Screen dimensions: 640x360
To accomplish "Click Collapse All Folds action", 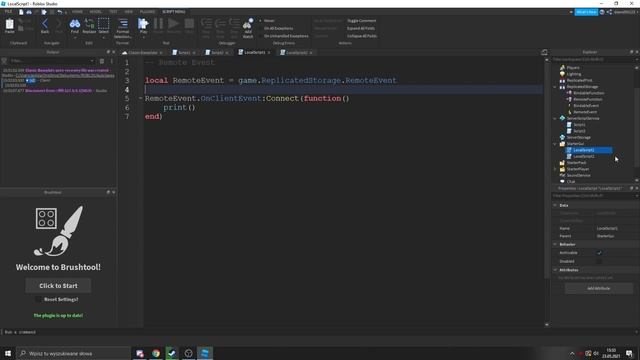I will point(362,36).
